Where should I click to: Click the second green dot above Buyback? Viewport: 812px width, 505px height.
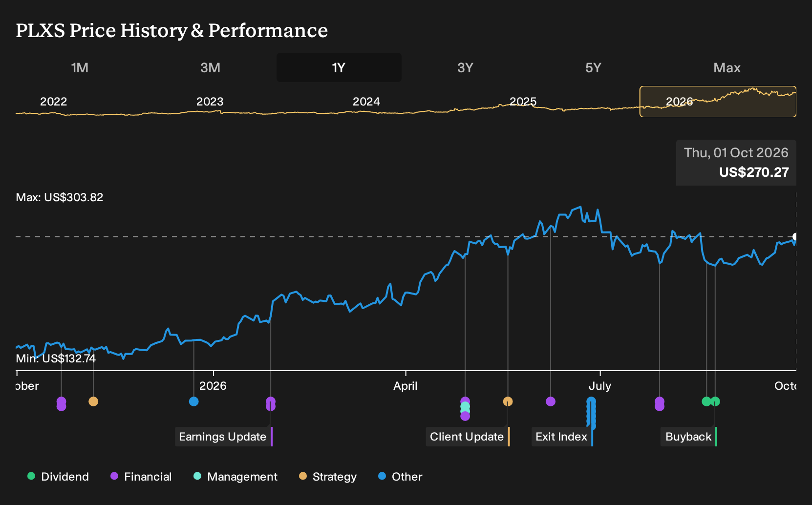[x=715, y=401]
